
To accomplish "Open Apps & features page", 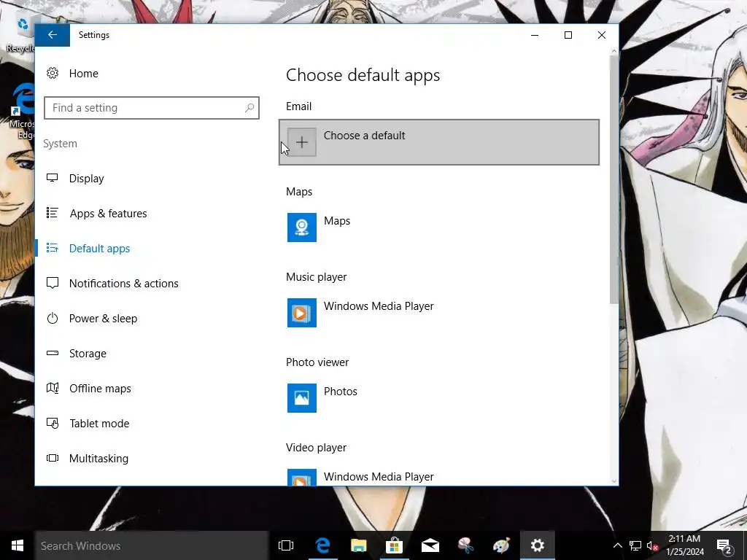I will 108,214.
